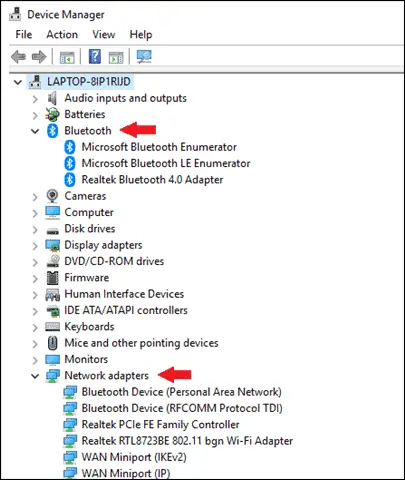405x480 pixels.
Task: Click the Show/Hide Action Pane toolbar icon
Action: click(116, 57)
